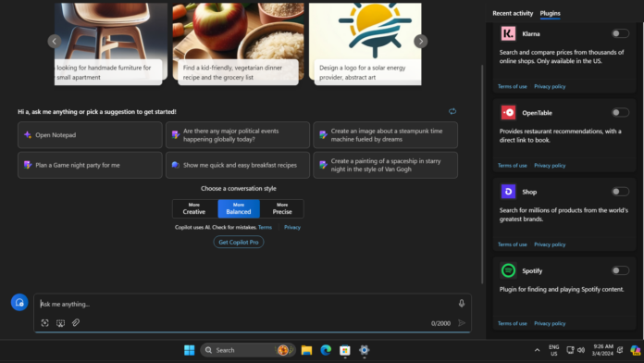
Task: Switch to the Recent activity tab
Action: [x=513, y=13]
